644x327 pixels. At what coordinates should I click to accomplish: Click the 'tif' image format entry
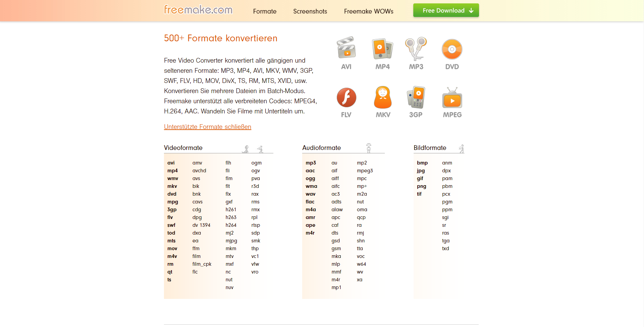tap(419, 194)
